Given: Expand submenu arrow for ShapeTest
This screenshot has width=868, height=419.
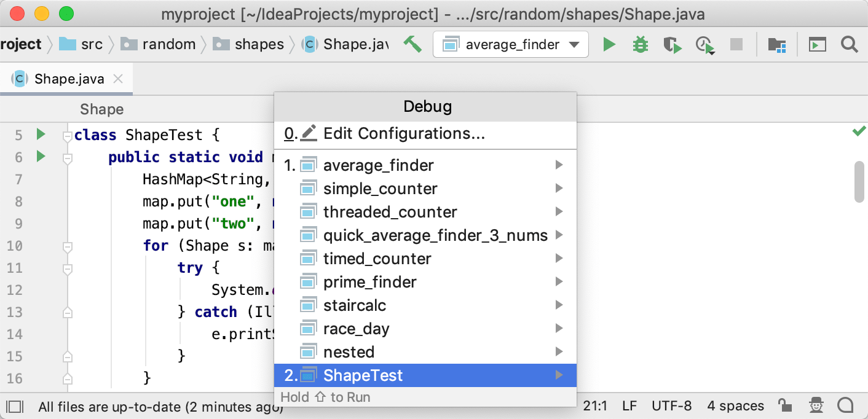Looking at the screenshot, I should pos(559,375).
